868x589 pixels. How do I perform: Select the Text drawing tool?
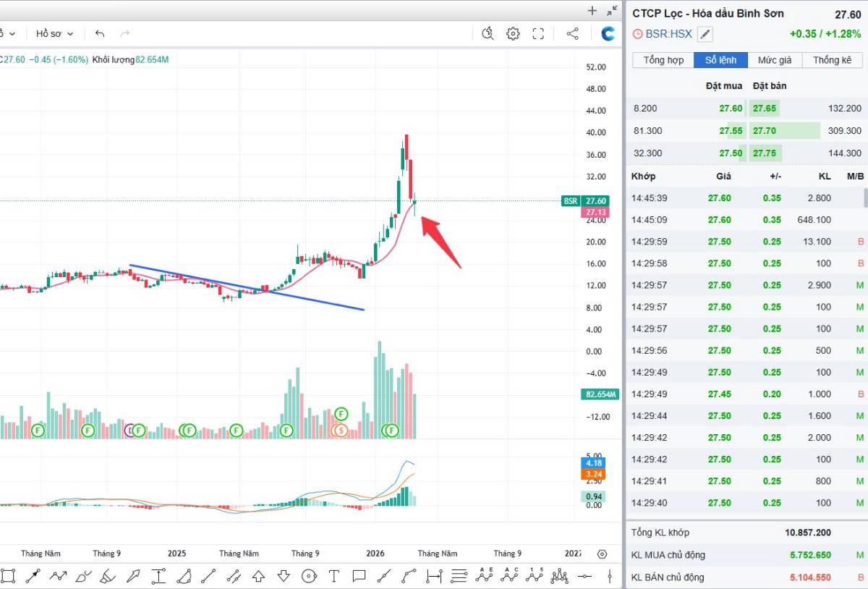333,576
